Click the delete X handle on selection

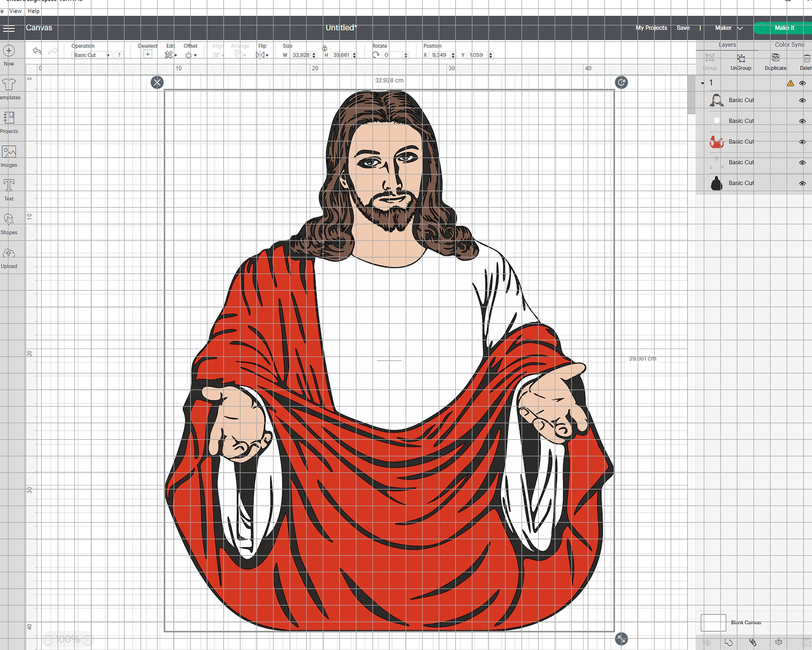(157, 83)
